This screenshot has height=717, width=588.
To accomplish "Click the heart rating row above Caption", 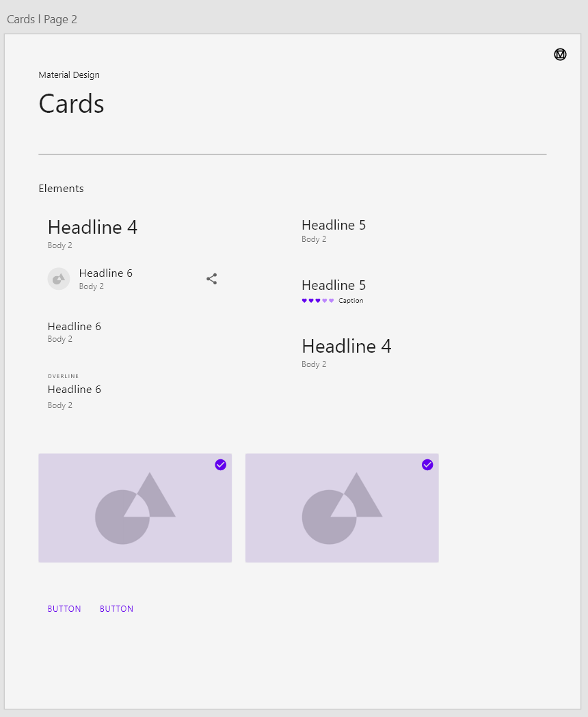I will pyautogui.click(x=317, y=301).
